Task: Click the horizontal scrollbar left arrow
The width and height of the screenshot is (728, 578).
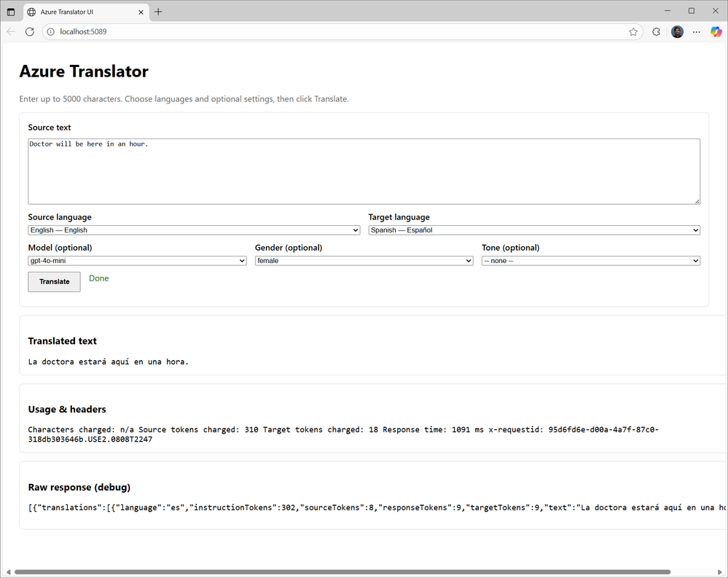Action: click(x=8, y=572)
